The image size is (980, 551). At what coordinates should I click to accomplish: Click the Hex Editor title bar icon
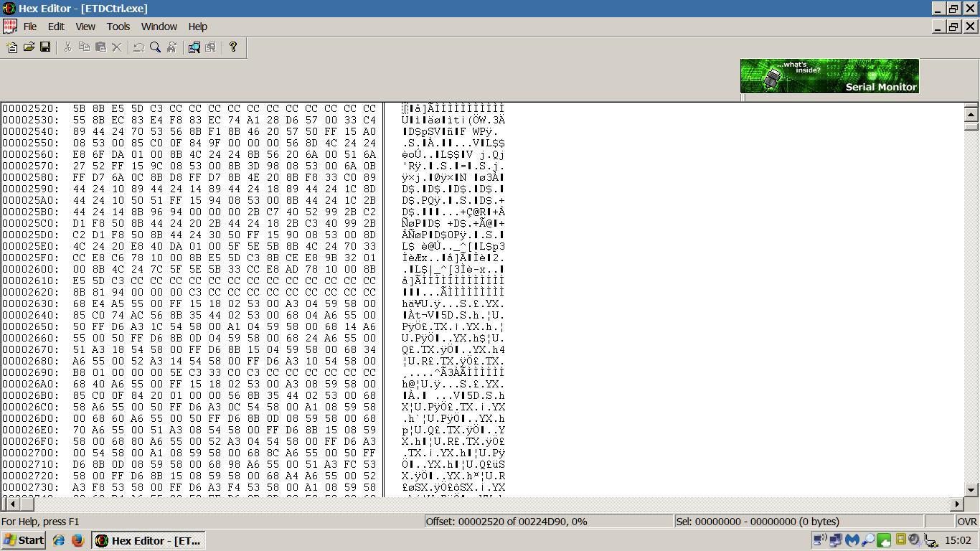[x=9, y=8]
